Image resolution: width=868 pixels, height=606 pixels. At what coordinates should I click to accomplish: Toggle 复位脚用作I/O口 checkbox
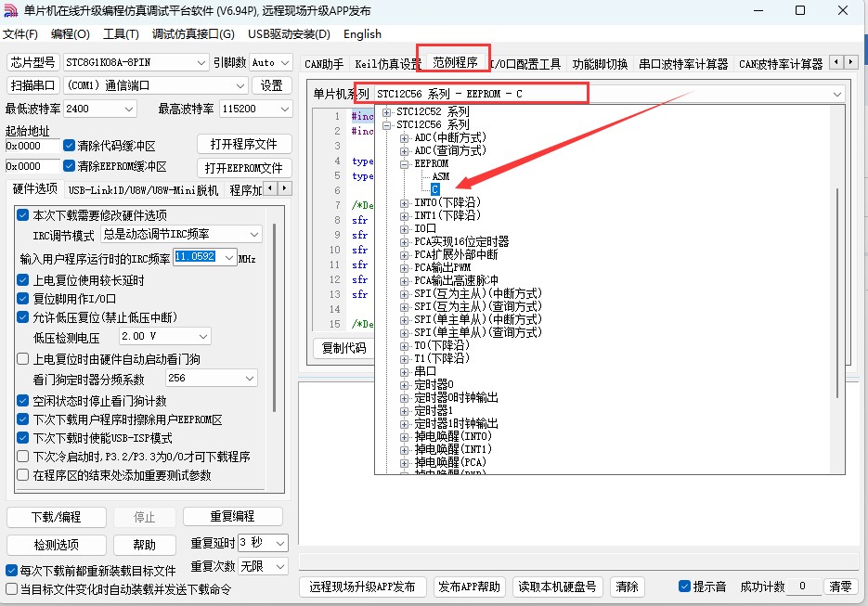(22, 299)
